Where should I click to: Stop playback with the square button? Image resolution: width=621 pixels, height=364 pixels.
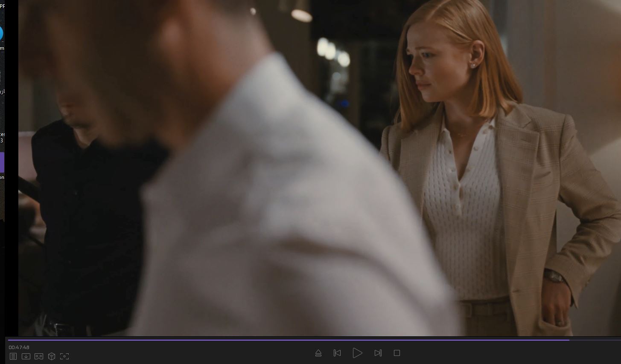point(397,353)
